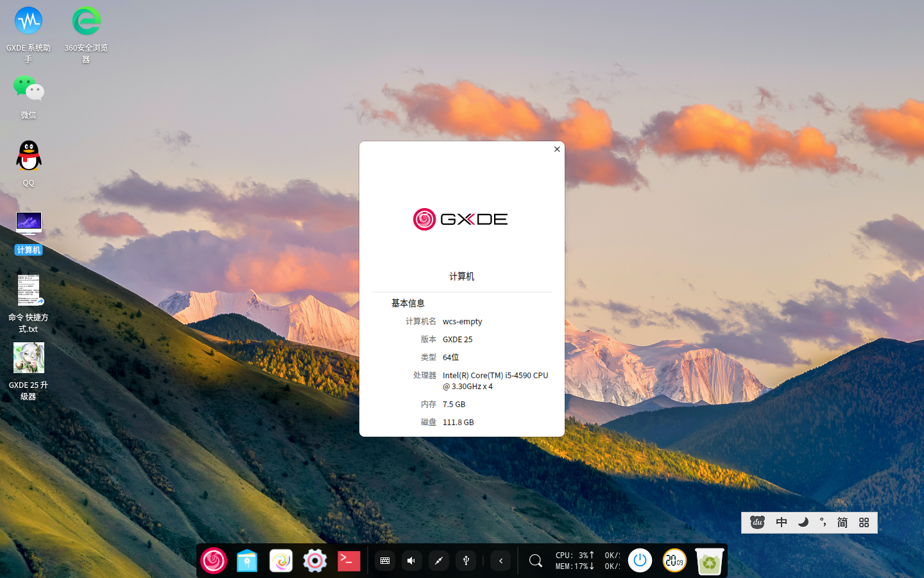Click the dock clock widget

coord(674,561)
